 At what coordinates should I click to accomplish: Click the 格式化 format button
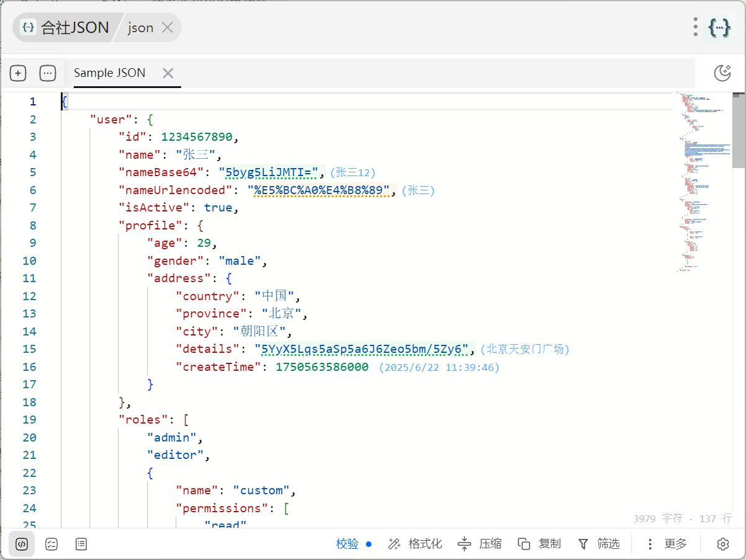point(415,544)
